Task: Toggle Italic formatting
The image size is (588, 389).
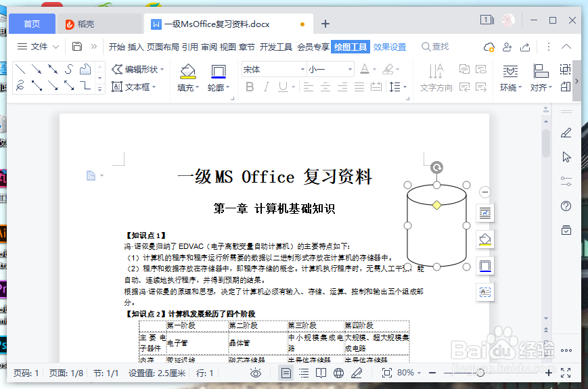Action: (266, 87)
